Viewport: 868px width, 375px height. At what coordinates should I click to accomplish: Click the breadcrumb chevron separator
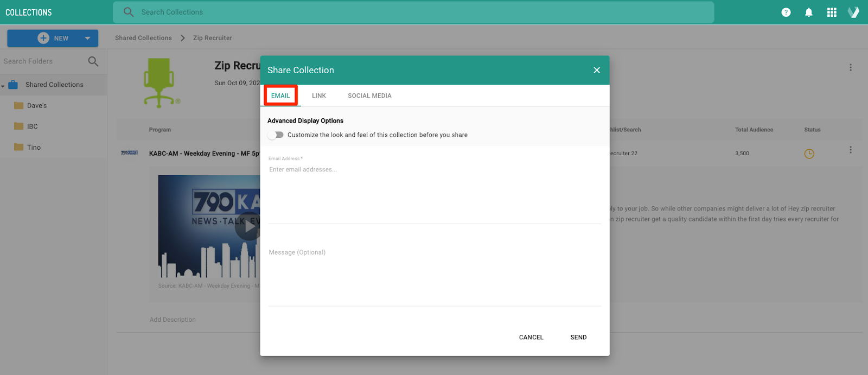183,38
